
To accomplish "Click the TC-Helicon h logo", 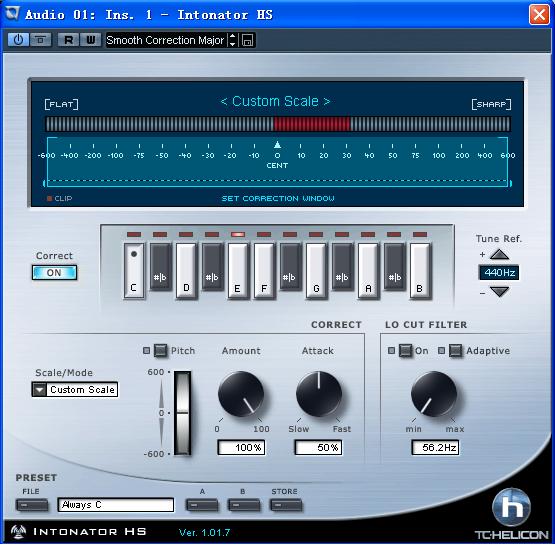I will tap(511, 507).
